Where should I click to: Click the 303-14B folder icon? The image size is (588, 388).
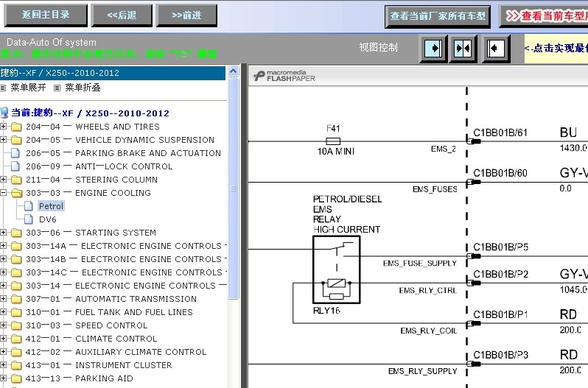[x=16, y=259]
